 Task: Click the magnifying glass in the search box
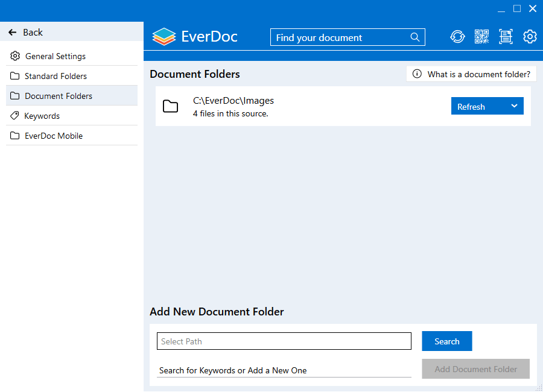click(415, 37)
